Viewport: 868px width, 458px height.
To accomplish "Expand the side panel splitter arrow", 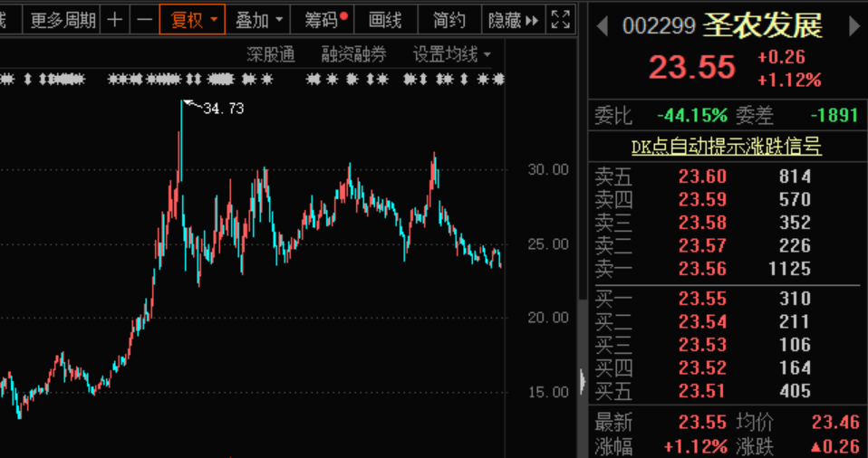I will 583,381.
